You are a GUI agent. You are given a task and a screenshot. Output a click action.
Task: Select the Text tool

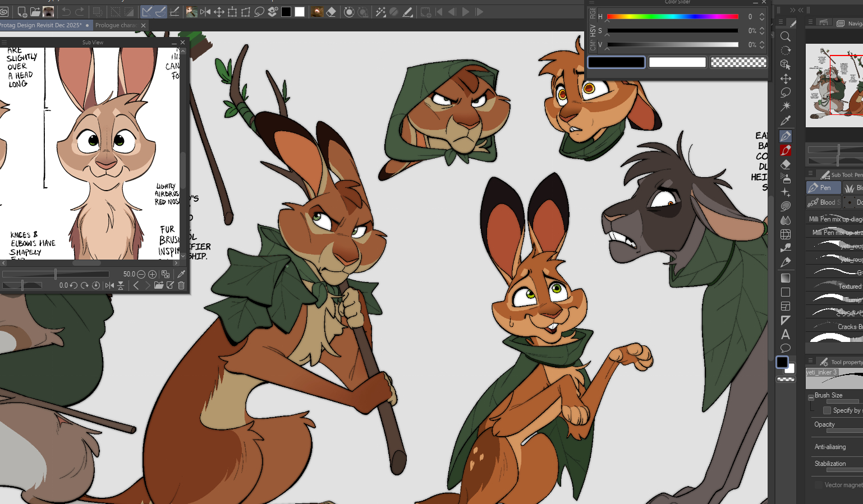(x=786, y=335)
